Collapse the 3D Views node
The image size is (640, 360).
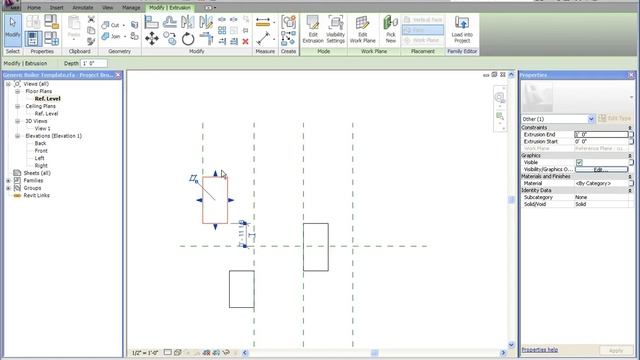click(x=18, y=121)
